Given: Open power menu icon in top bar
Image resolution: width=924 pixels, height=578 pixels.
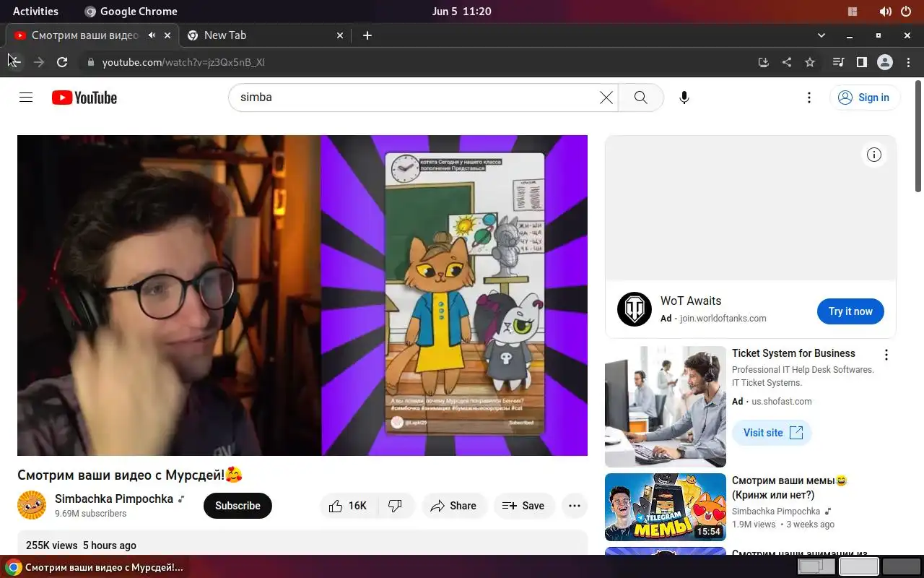Looking at the screenshot, I should [x=907, y=11].
